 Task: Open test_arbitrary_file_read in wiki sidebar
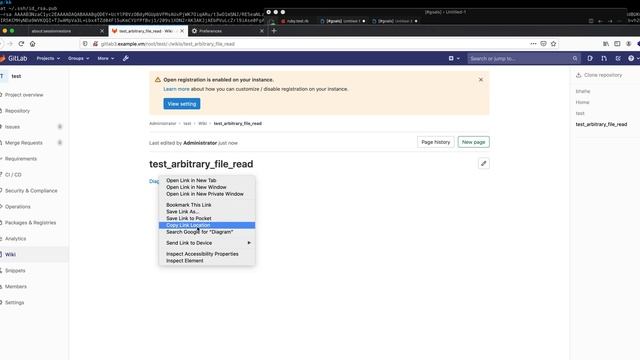point(601,124)
